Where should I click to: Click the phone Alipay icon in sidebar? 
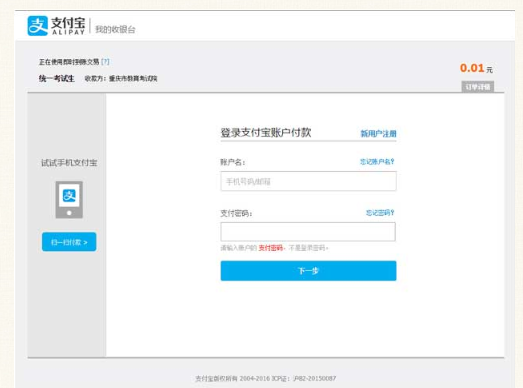(x=69, y=200)
